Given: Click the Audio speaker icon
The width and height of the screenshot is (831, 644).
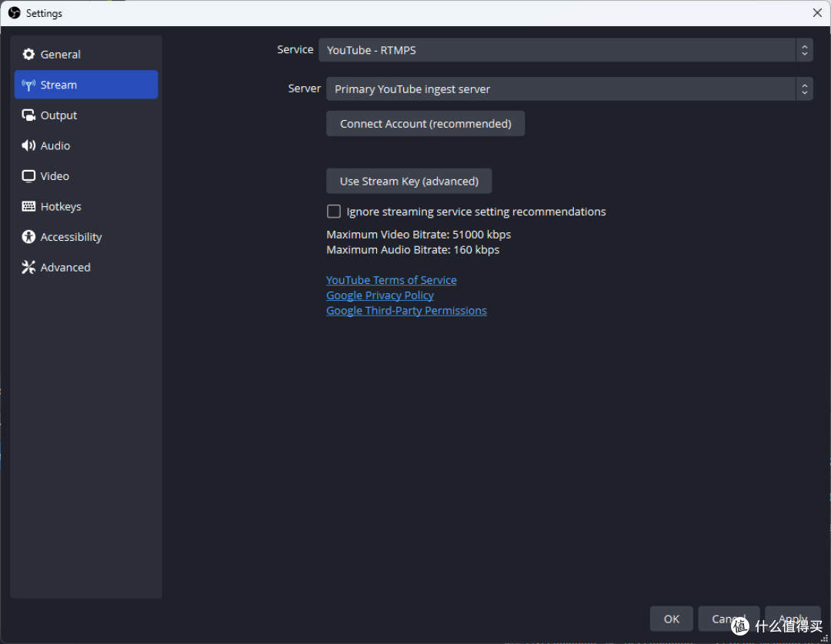Looking at the screenshot, I should [x=28, y=145].
